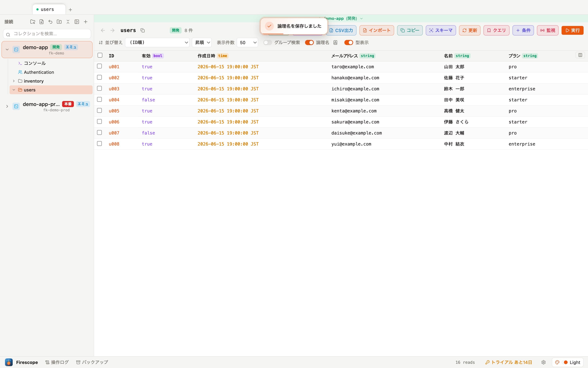Click the search magnifier in collection search box
Viewport: 588px width, 368px height.
pyautogui.click(x=8, y=35)
